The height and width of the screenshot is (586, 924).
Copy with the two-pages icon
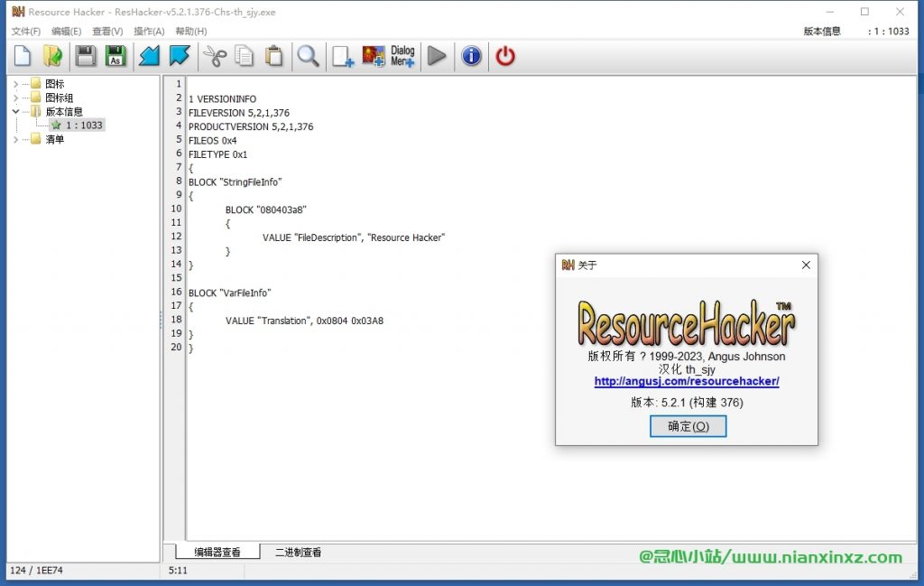coord(244,56)
